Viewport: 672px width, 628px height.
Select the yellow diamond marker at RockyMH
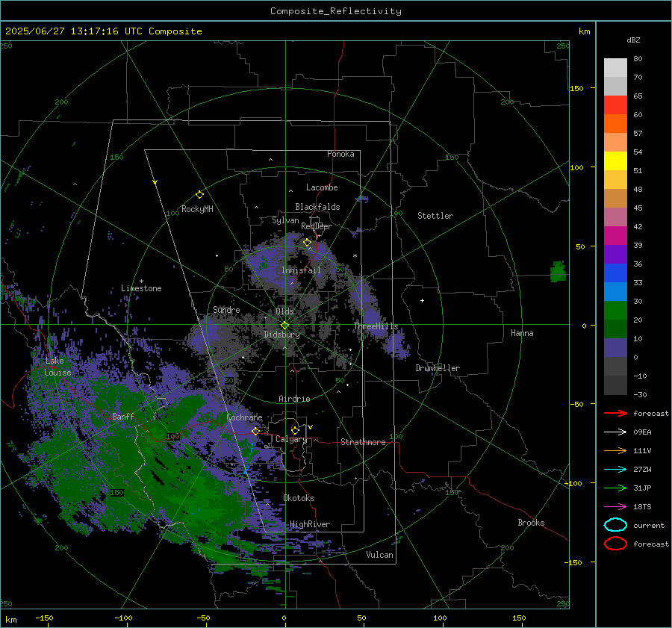coord(199,195)
